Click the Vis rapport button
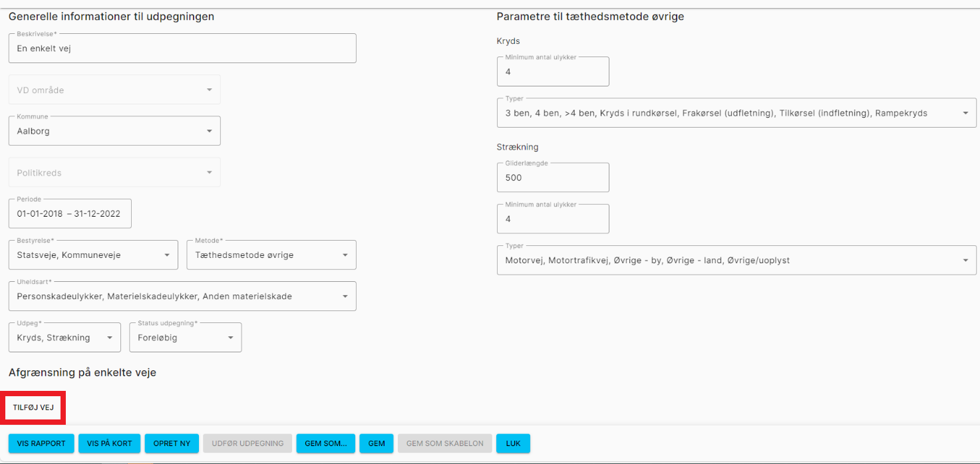 [x=41, y=443]
